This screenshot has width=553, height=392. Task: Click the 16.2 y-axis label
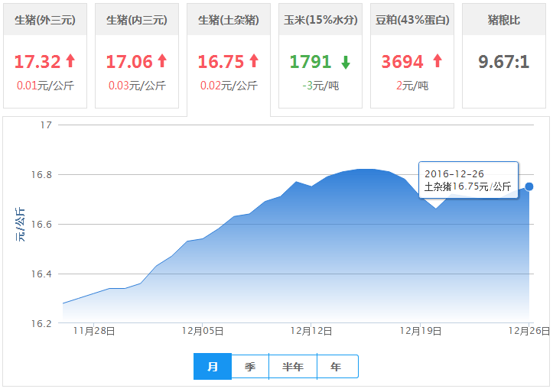coord(41,324)
